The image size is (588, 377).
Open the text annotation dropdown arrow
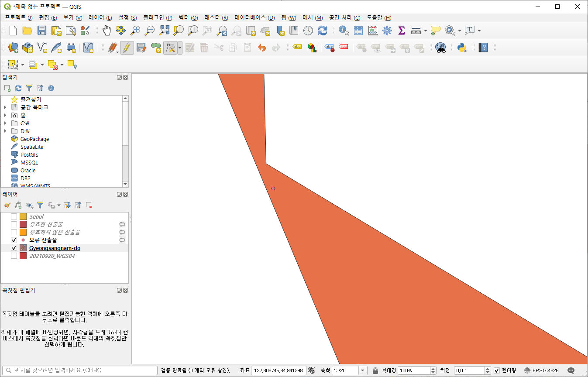(479, 31)
